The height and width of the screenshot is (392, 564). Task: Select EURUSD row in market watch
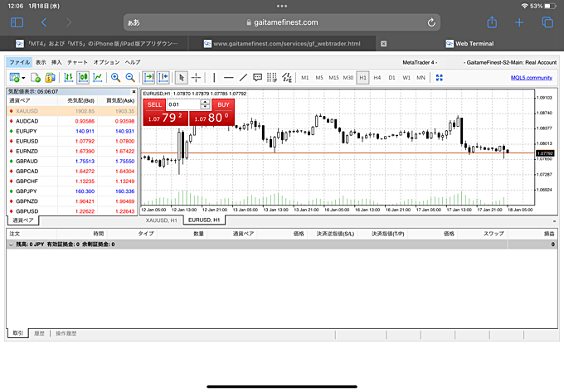coord(72,141)
